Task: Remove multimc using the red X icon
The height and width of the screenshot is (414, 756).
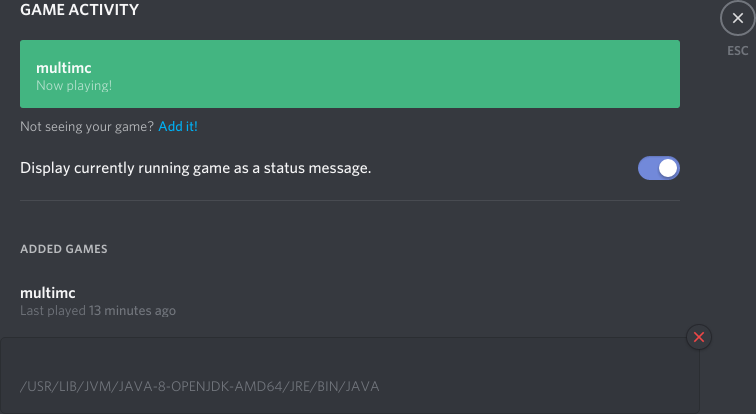Action: (699, 337)
